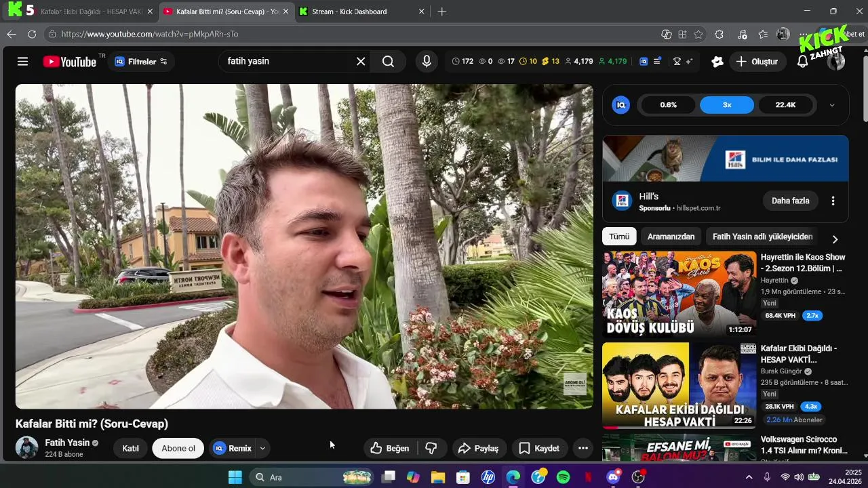
Task: Select Fatih Yasin adlı yükleyiciden chip
Action: 762,237
